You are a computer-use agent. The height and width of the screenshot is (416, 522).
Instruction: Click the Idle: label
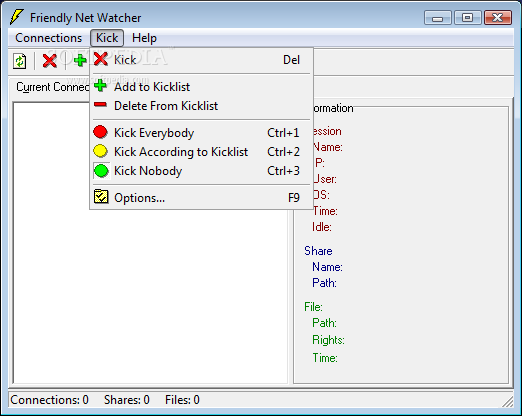pos(321,227)
